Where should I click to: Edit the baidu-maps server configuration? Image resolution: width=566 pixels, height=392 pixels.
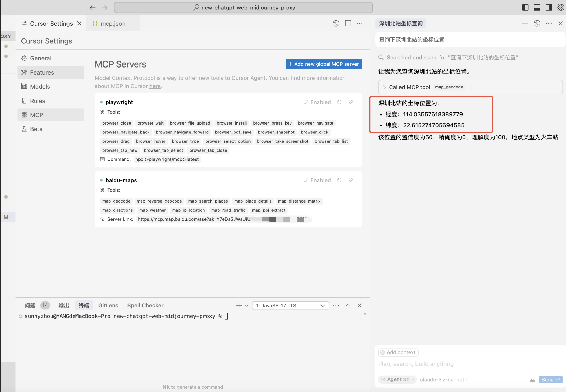click(351, 180)
